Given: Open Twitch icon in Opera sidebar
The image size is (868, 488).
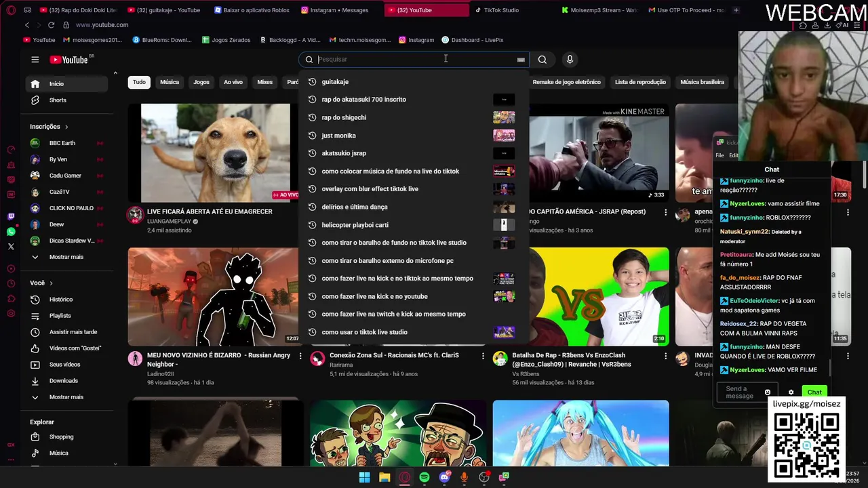Looking at the screenshot, I should tap(11, 217).
